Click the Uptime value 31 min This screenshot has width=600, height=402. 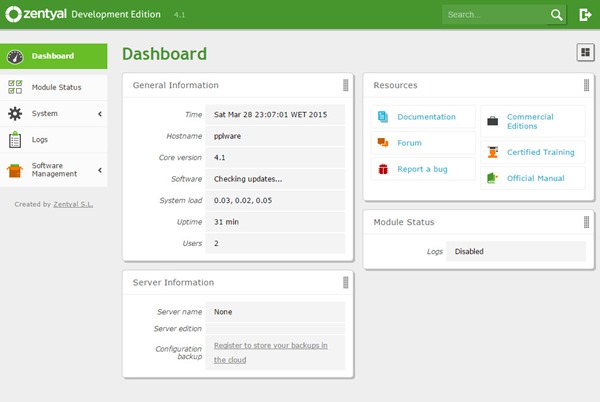[226, 222]
